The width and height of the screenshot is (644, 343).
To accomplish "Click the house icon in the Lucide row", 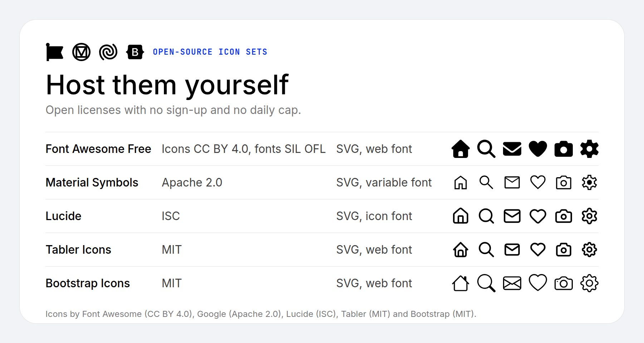I will click(x=461, y=216).
